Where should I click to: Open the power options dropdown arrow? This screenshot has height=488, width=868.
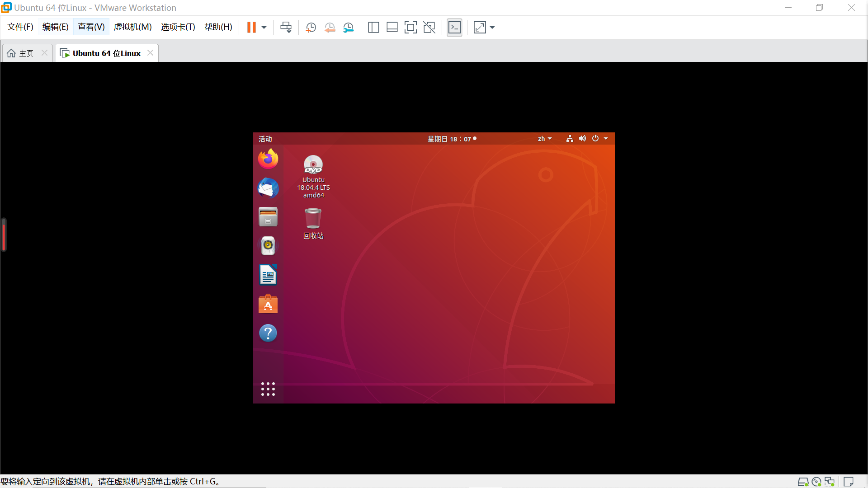[x=264, y=28]
